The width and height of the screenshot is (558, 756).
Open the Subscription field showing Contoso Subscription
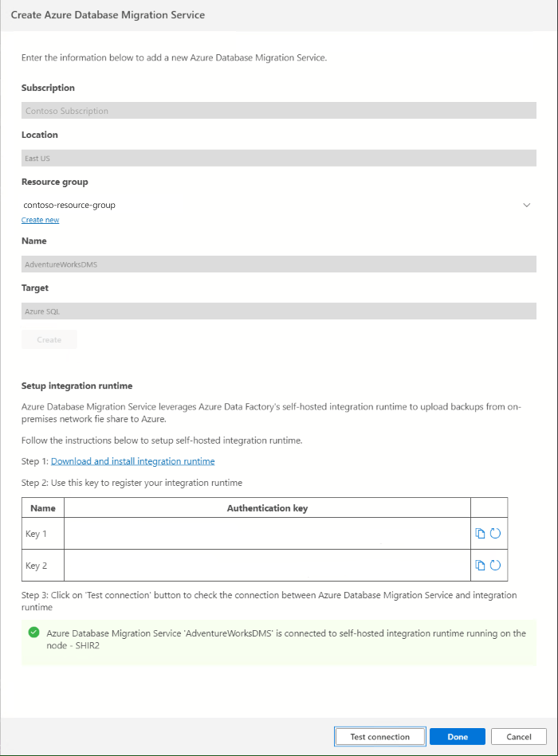[279, 110]
